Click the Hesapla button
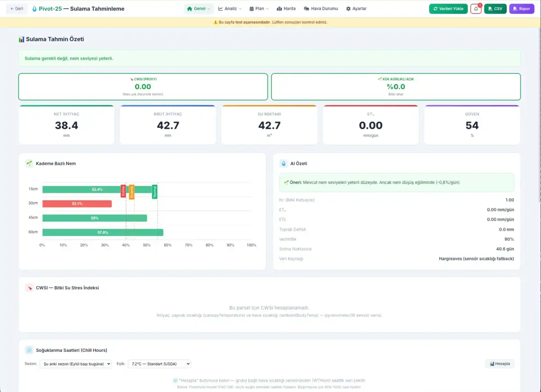The image size is (541, 392). coord(500,364)
